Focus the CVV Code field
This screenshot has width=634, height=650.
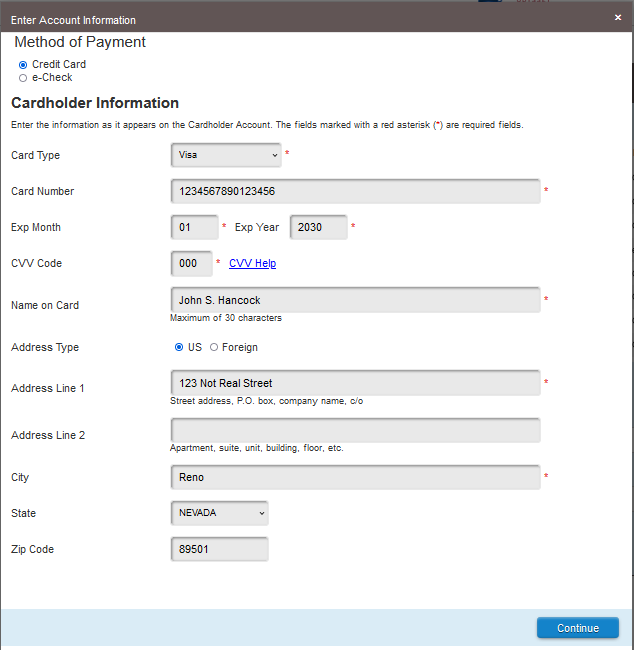(192, 263)
